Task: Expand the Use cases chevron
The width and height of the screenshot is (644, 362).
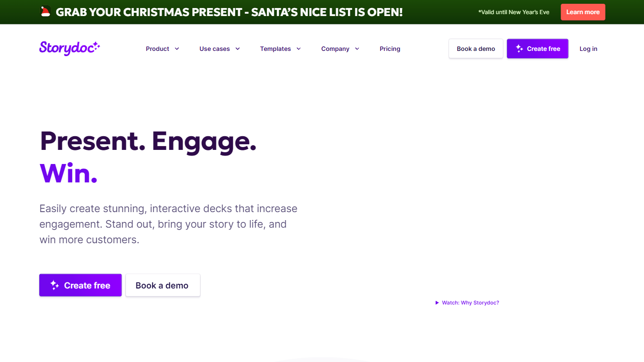Action: tap(238, 49)
